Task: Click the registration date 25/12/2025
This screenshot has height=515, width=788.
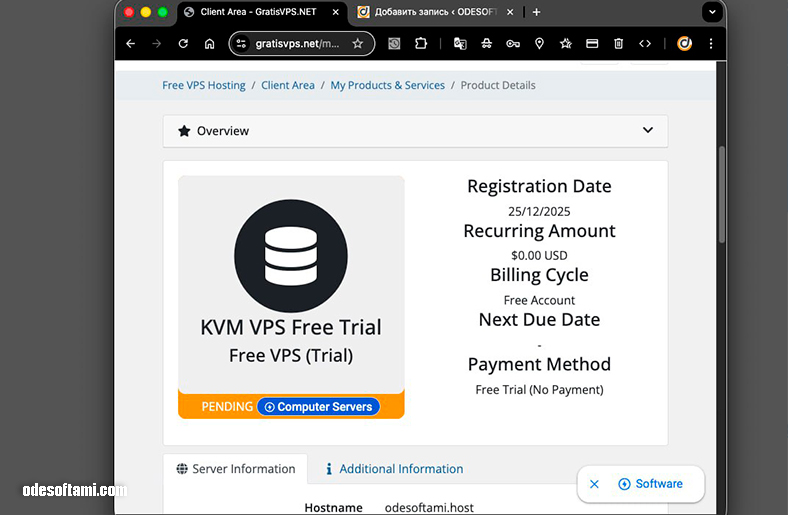Action: (x=539, y=211)
